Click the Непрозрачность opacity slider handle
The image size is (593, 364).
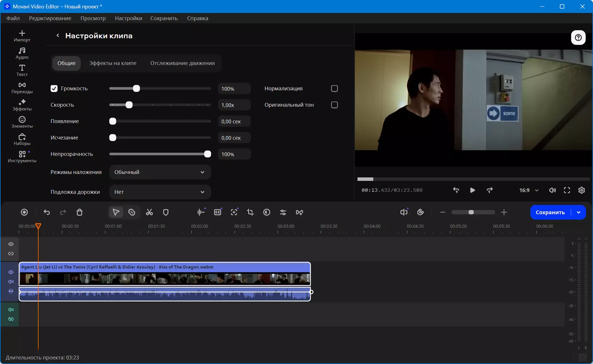coord(207,154)
